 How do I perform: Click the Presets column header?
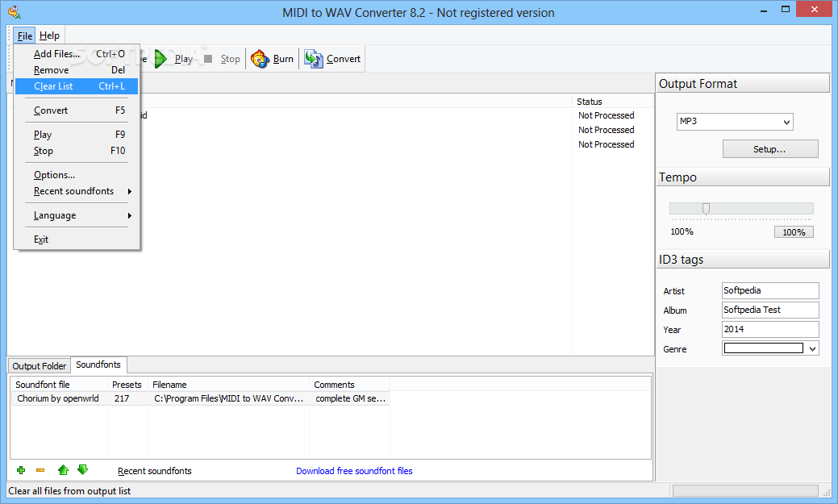(x=127, y=385)
